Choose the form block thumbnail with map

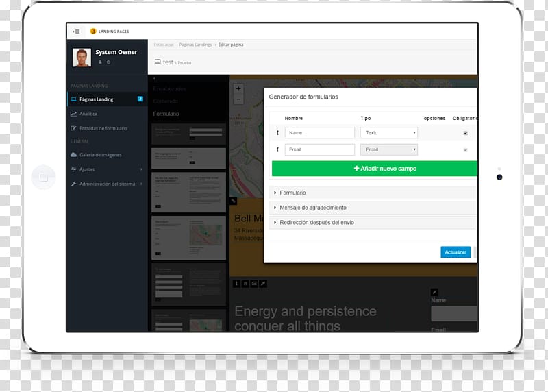pos(189,238)
